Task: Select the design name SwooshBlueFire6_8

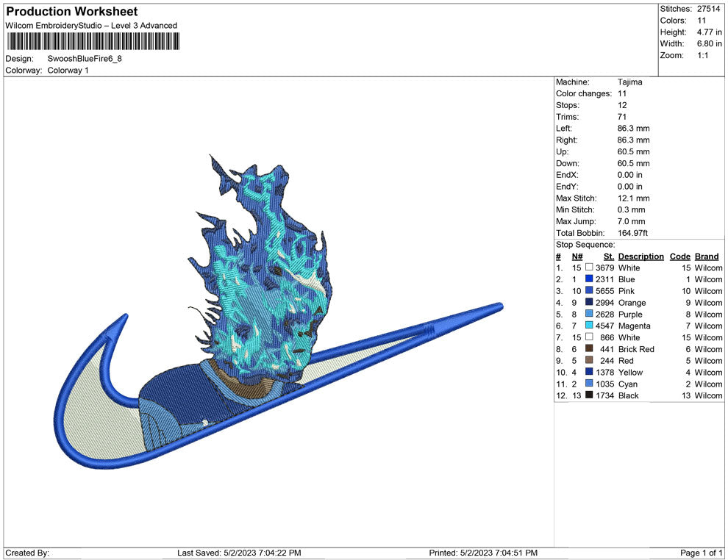Action: [x=85, y=58]
